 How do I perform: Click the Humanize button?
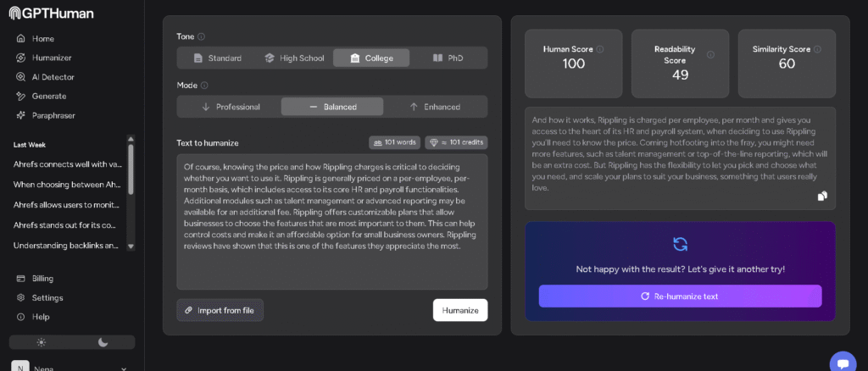point(459,310)
